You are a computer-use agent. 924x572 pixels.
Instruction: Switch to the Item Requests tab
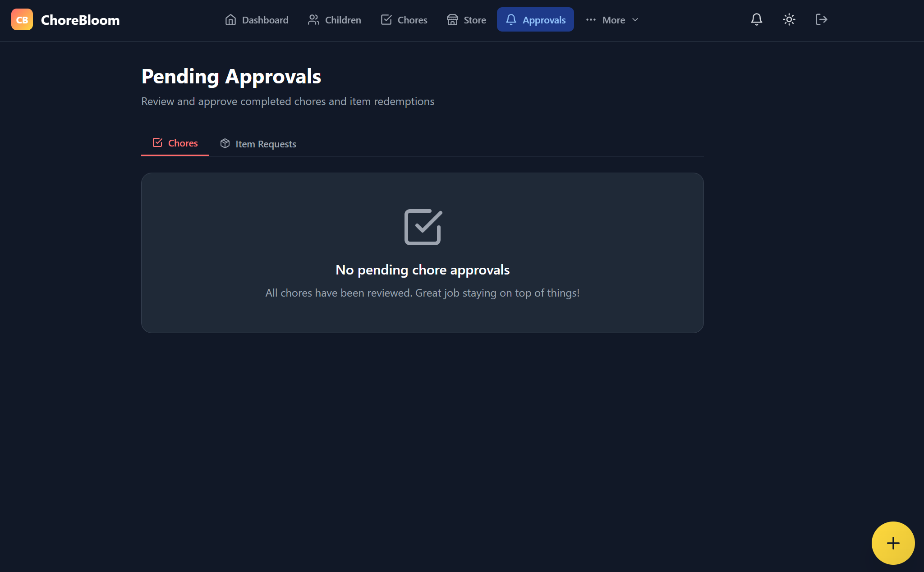[258, 144]
